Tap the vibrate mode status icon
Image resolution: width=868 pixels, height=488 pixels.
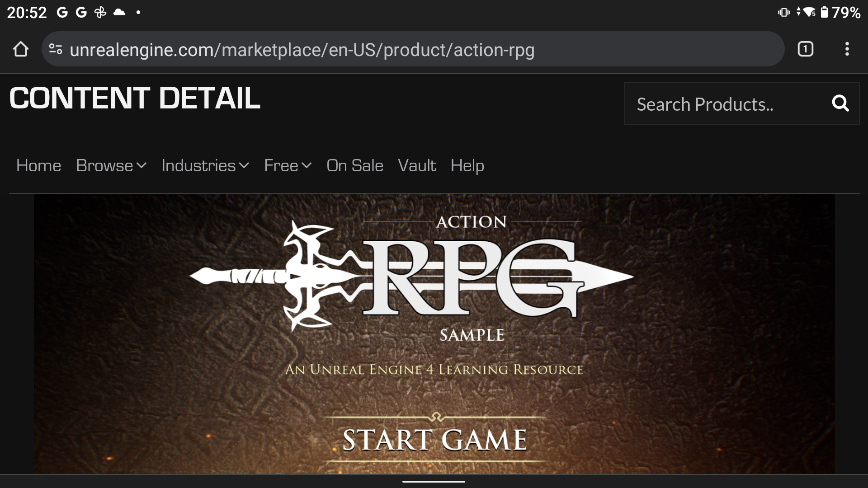click(x=784, y=12)
